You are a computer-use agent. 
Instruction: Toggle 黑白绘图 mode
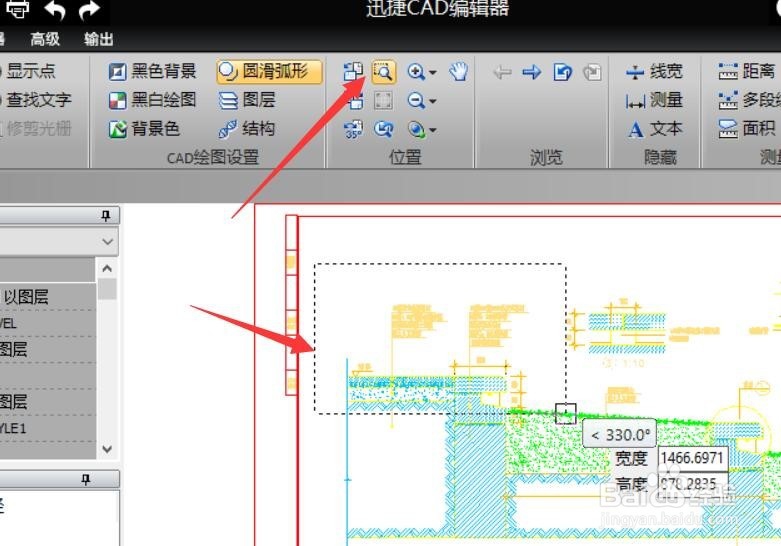(x=152, y=100)
